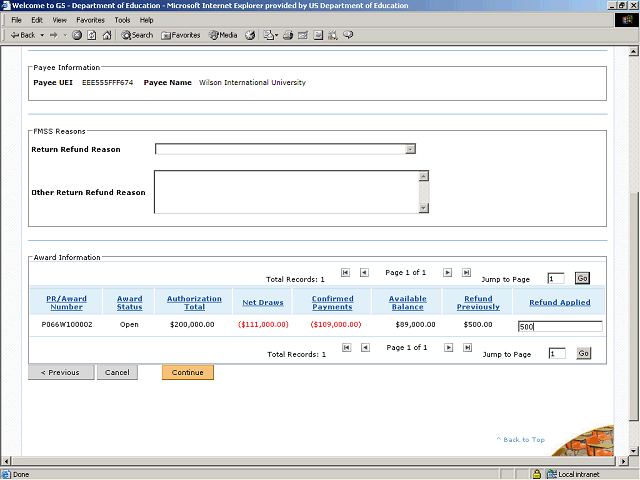Go to previous page in top pager

(x=364, y=272)
